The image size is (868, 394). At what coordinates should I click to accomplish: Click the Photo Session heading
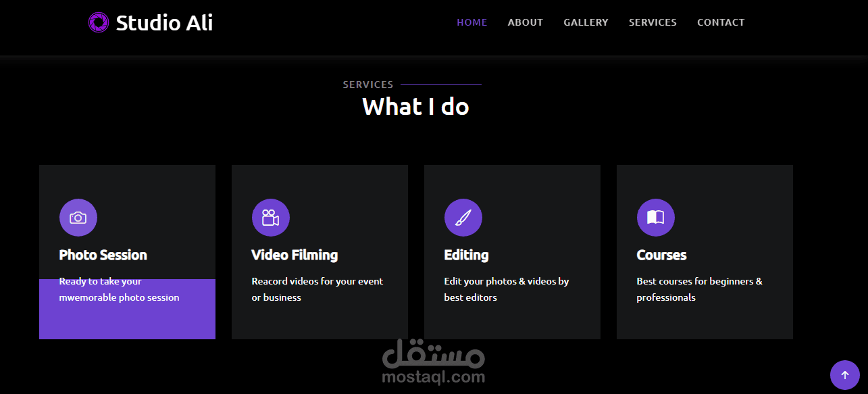pos(103,255)
